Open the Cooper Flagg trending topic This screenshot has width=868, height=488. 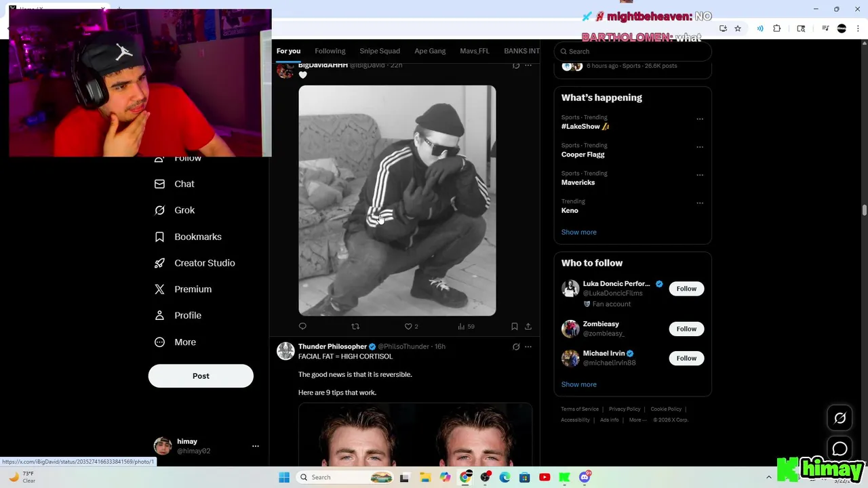tap(583, 155)
